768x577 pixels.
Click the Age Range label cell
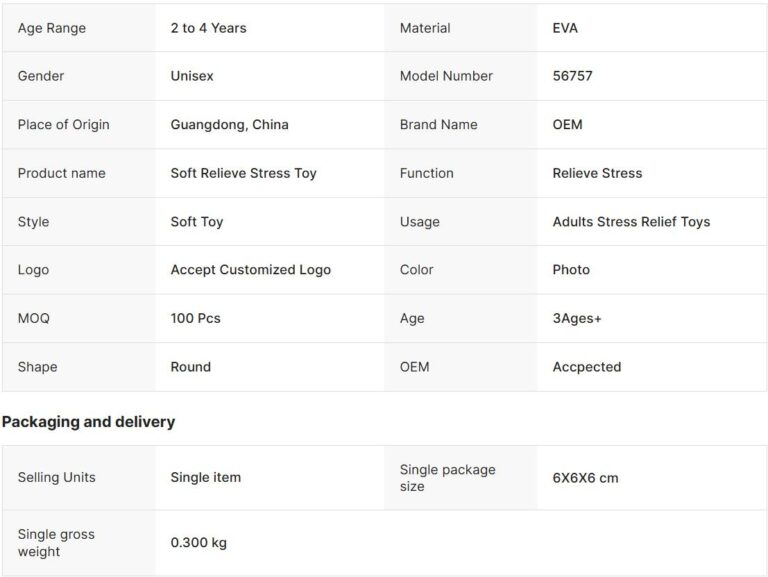click(52, 28)
